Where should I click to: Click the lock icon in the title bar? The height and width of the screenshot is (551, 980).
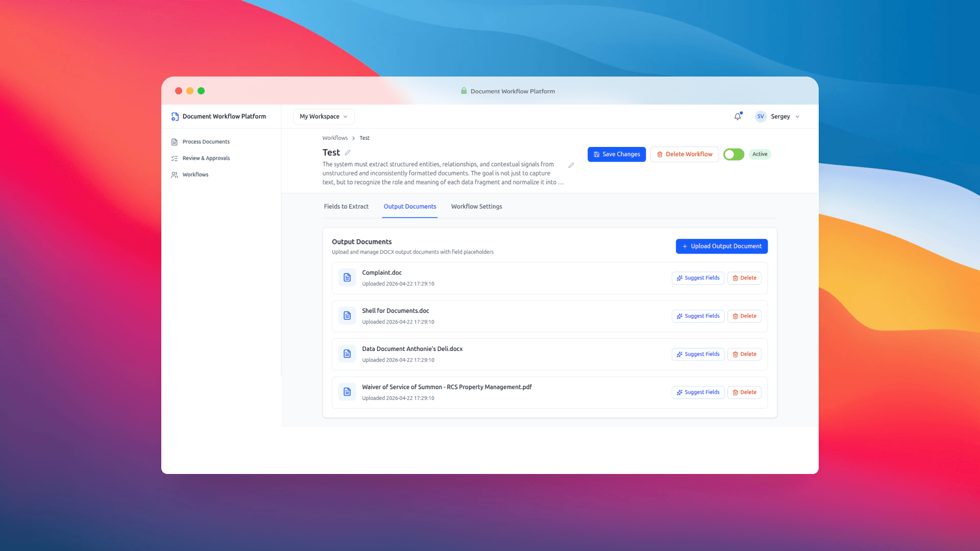[463, 91]
